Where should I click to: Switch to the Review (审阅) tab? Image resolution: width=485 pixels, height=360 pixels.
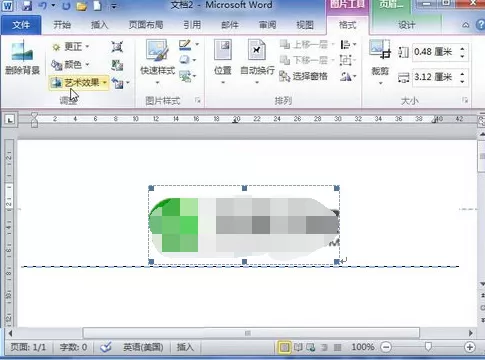[x=268, y=25]
